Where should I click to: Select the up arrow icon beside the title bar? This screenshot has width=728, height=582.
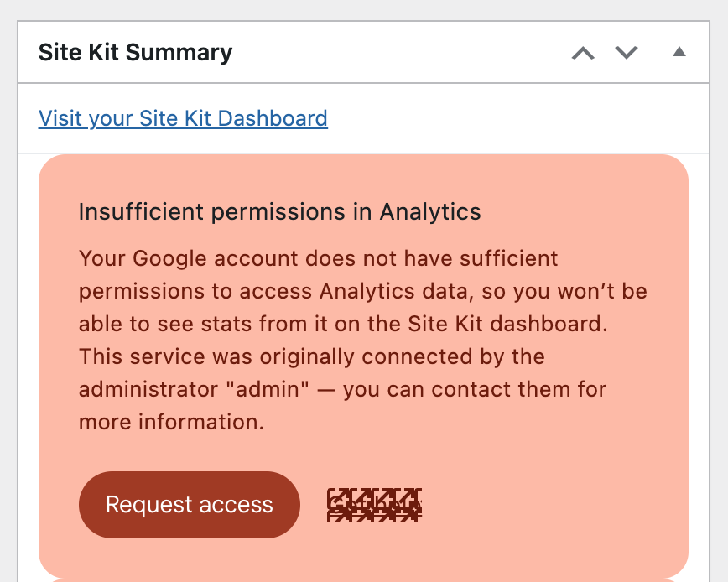(x=583, y=52)
